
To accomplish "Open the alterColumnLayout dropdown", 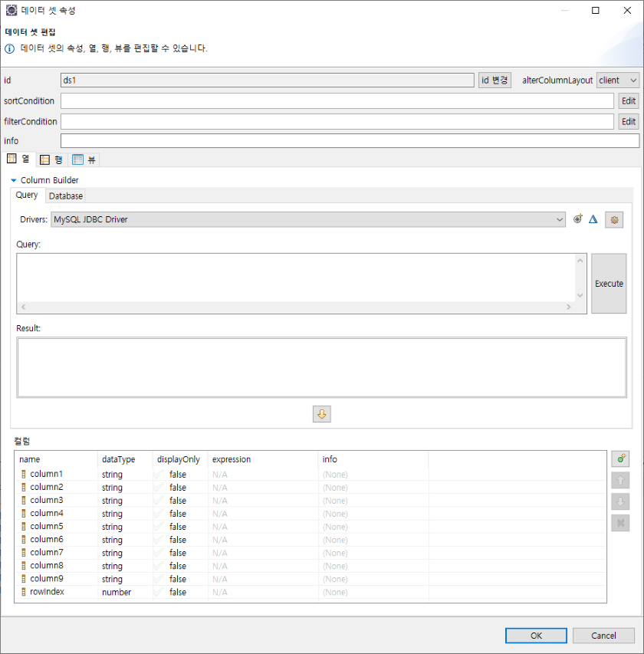I will click(618, 81).
